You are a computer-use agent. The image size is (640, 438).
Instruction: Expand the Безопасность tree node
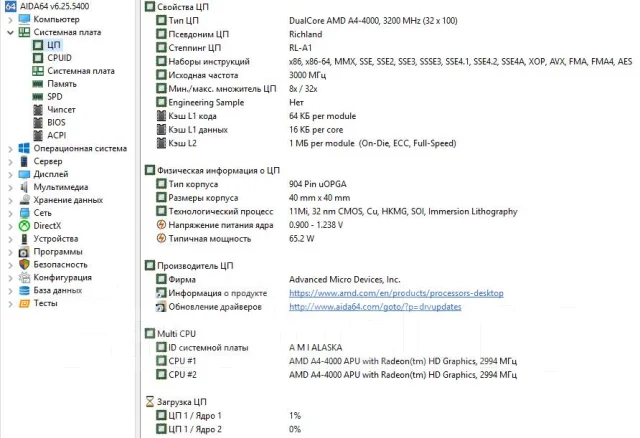tap(10, 265)
